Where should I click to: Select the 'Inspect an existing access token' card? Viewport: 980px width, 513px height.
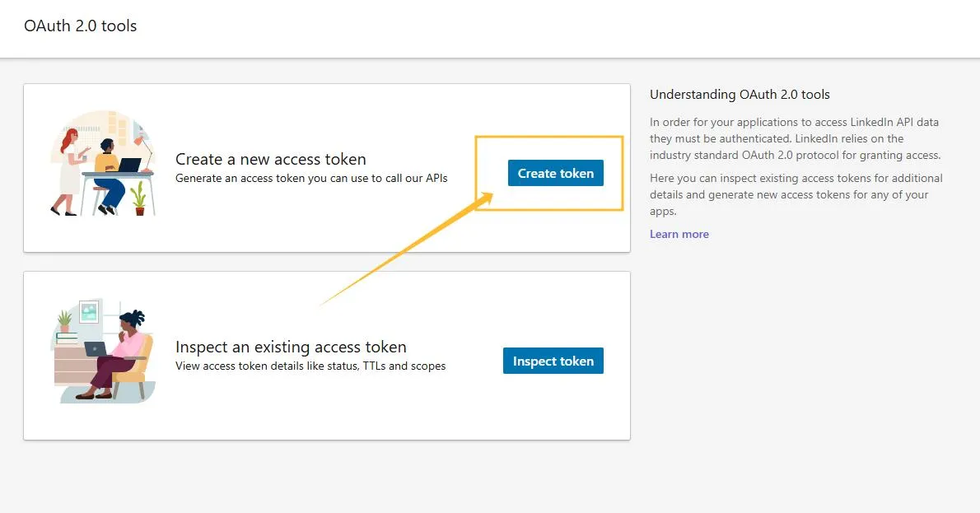click(x=326, y=355)
